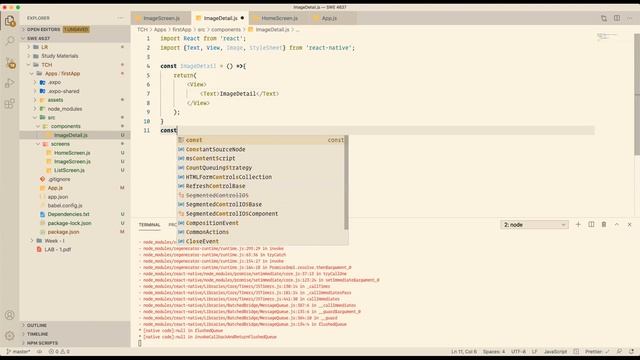
Task: Open the Manage gear settings icon
Action: click(x=10, y=336)
